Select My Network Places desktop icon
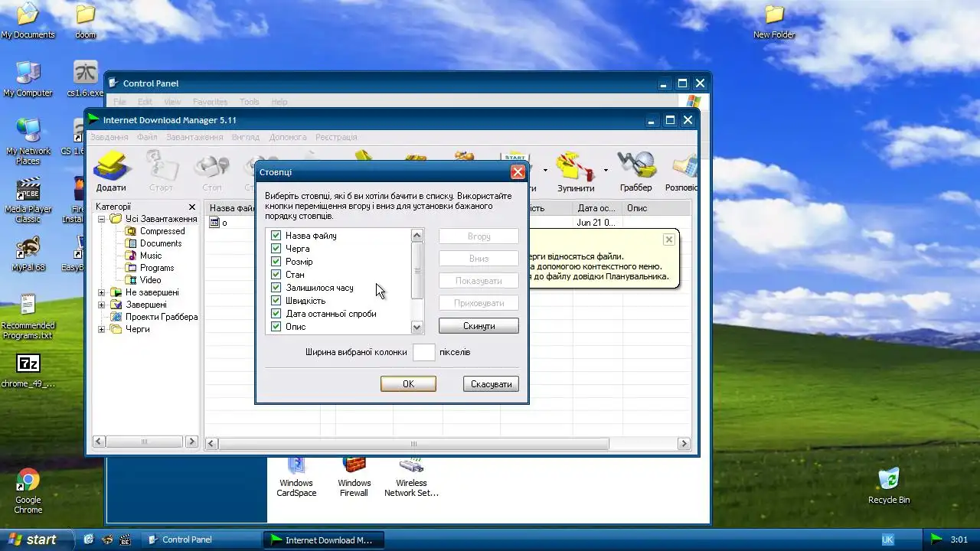The height and width of the screenshot is (551, 980). (x=28, y=142)
